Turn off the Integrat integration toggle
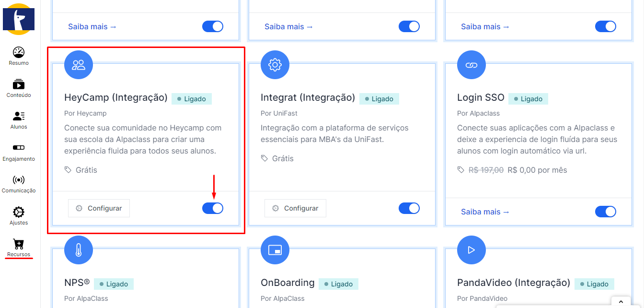This screenshot has width=644, height=308. point(409,208)
